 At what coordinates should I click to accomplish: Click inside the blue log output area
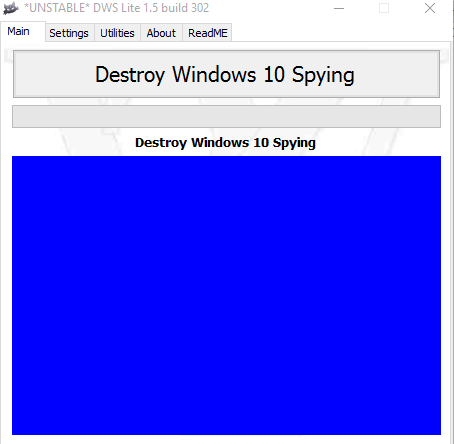(x=226, y=295)
